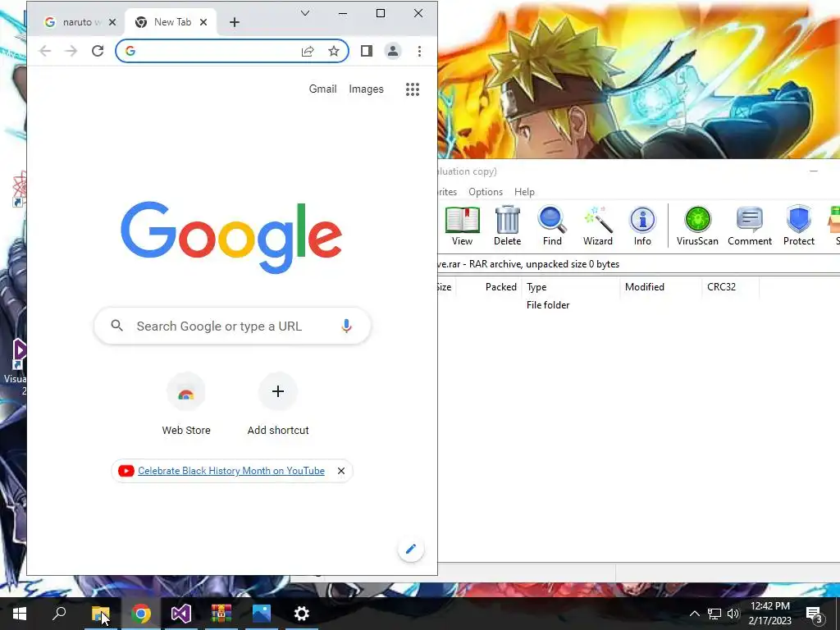
Task: Click the Delete trash icon in WinRAR
Action: pyautogui.click(x=507, y=226)
